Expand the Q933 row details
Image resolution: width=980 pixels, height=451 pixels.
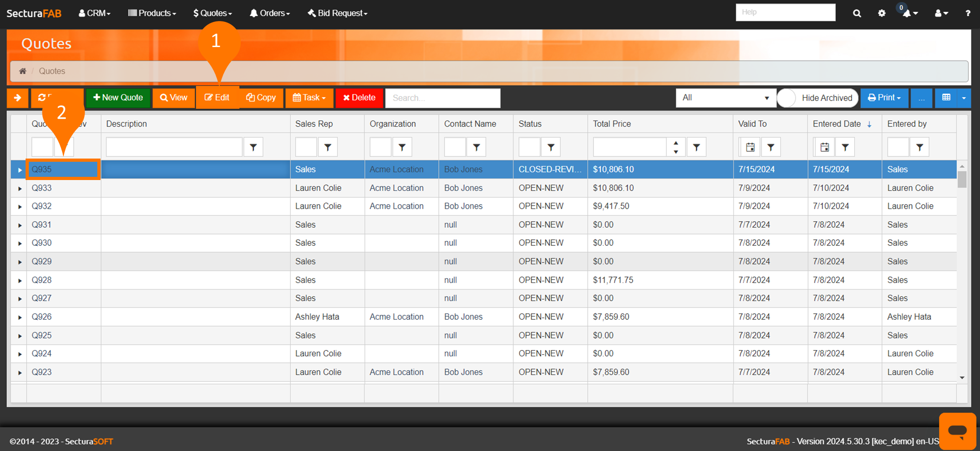pyautogui.click(x=20, y=188)
